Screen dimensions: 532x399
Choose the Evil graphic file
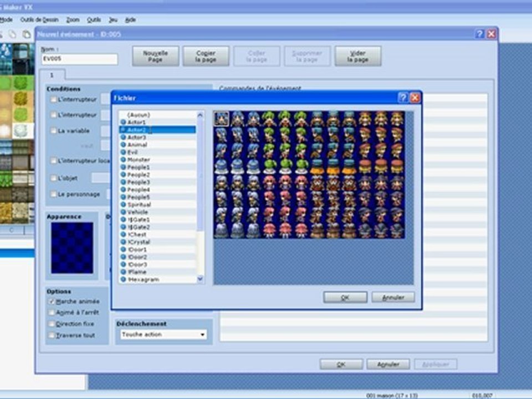coord(157,152)
